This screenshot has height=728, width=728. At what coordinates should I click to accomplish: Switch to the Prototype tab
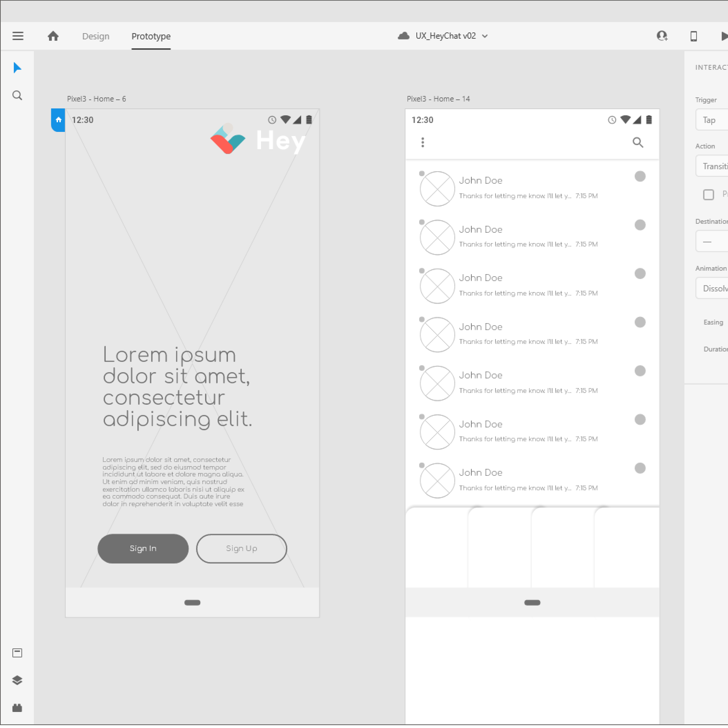point(151,36)
